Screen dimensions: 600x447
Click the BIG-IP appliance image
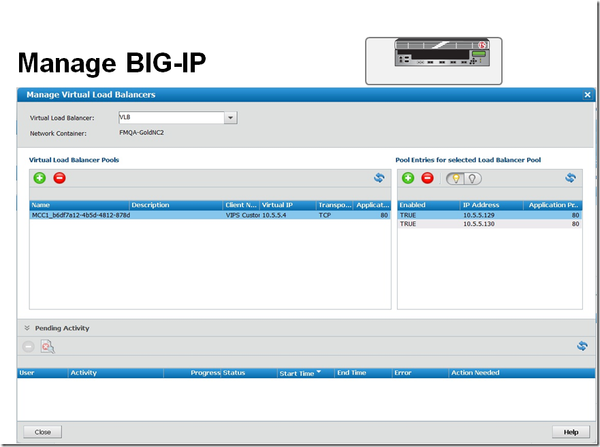tap(442, 52)
